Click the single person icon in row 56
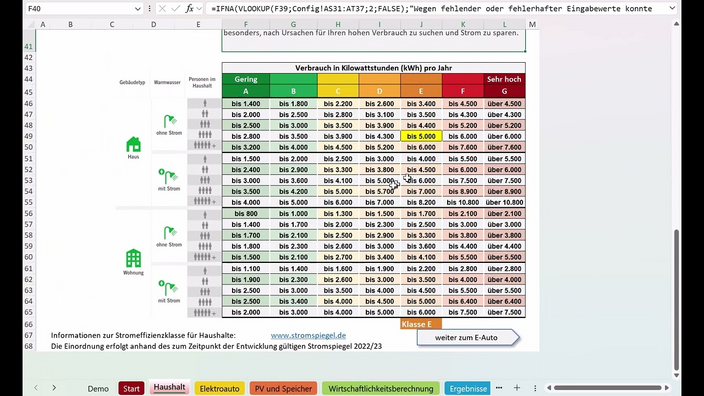The image size is (704, 396). coord(205,215)
